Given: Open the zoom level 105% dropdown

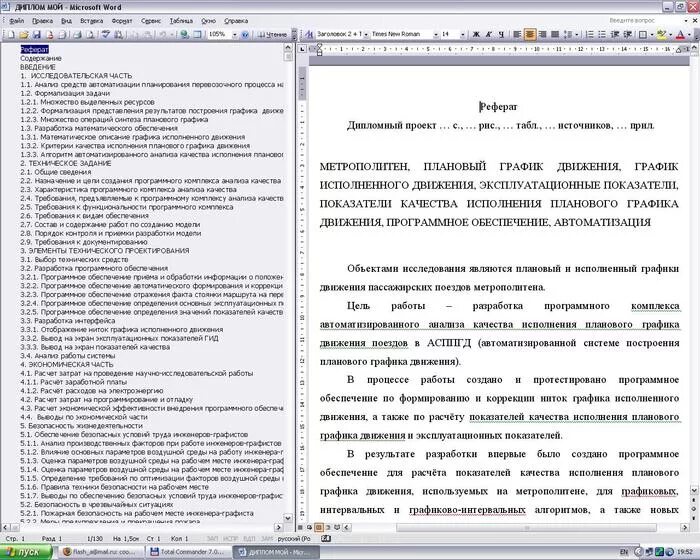Looking at the screenshot, I should [234, 34].
